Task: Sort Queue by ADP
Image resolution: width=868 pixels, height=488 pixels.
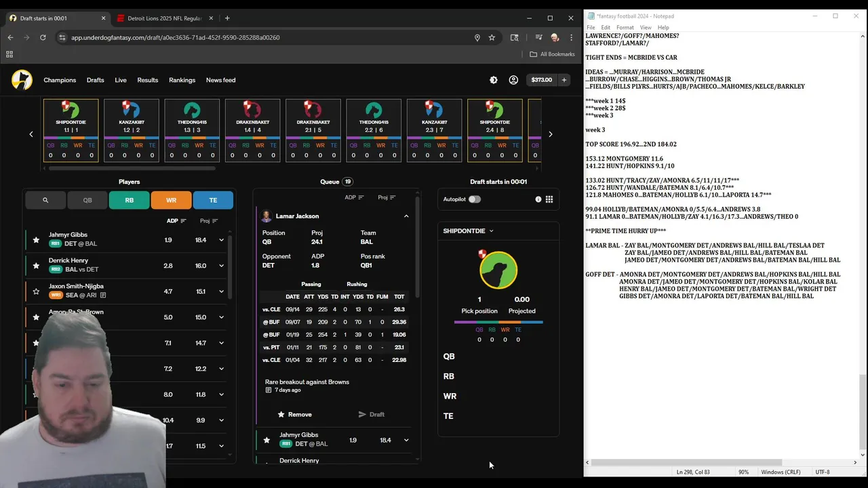Action: 354,197
